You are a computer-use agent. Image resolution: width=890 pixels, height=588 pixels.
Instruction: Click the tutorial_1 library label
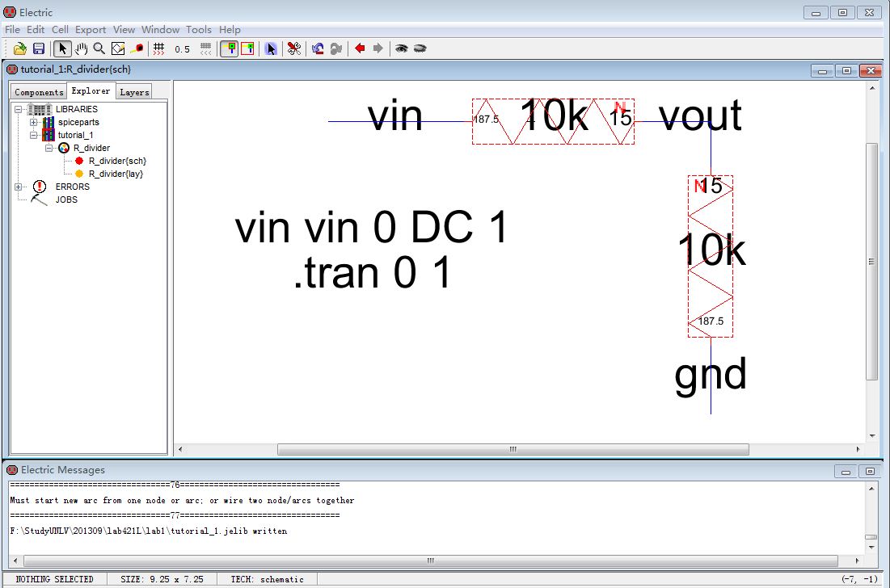pyautogui.click(x=75, y=135)
